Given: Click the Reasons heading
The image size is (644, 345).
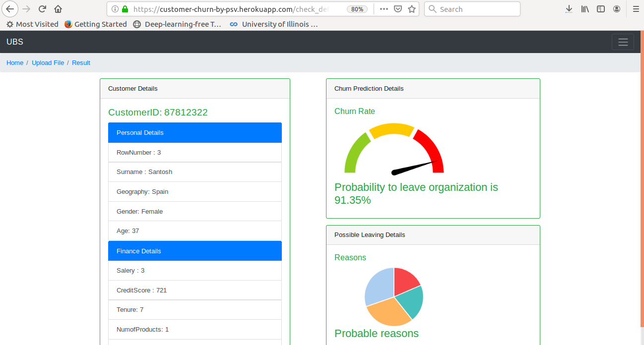Looking at the screenshot, I should click(x=350, y=258).
